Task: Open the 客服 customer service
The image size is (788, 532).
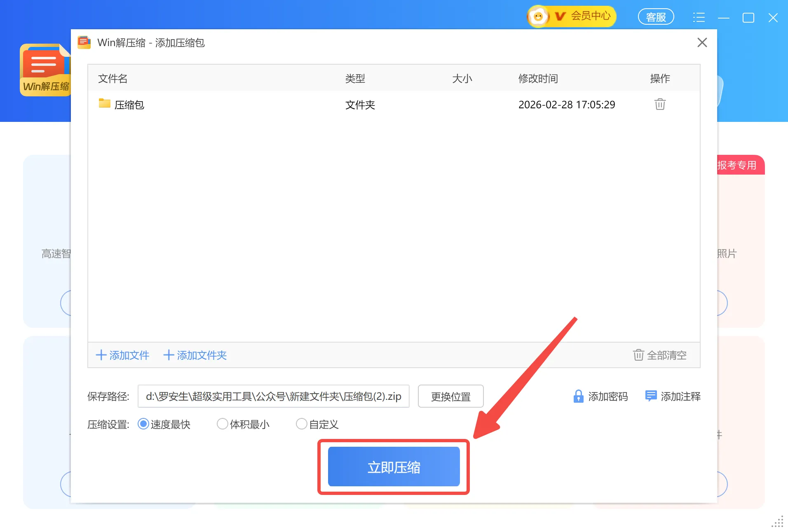Action: [655, 17]
